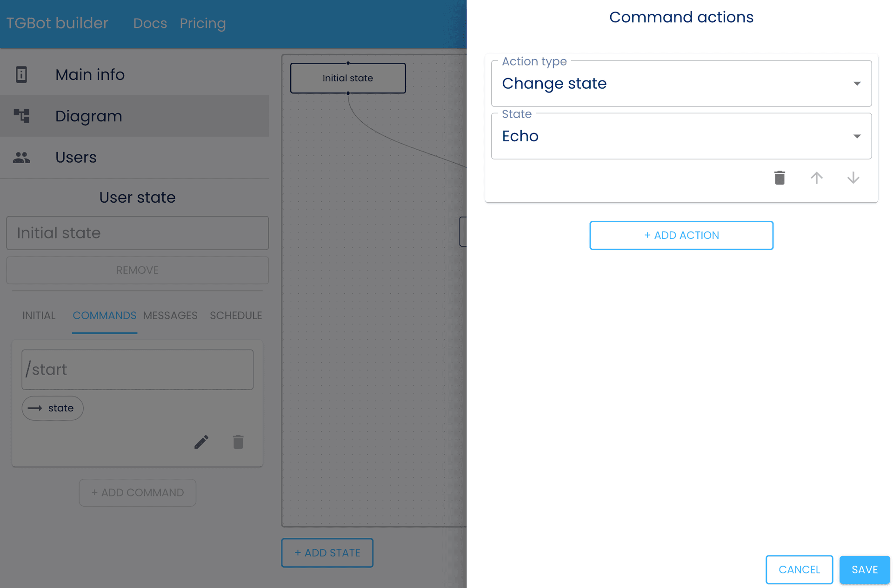Switch to the MESSAGES tab
Screen dimensions: 893x588
coord(170,315)
